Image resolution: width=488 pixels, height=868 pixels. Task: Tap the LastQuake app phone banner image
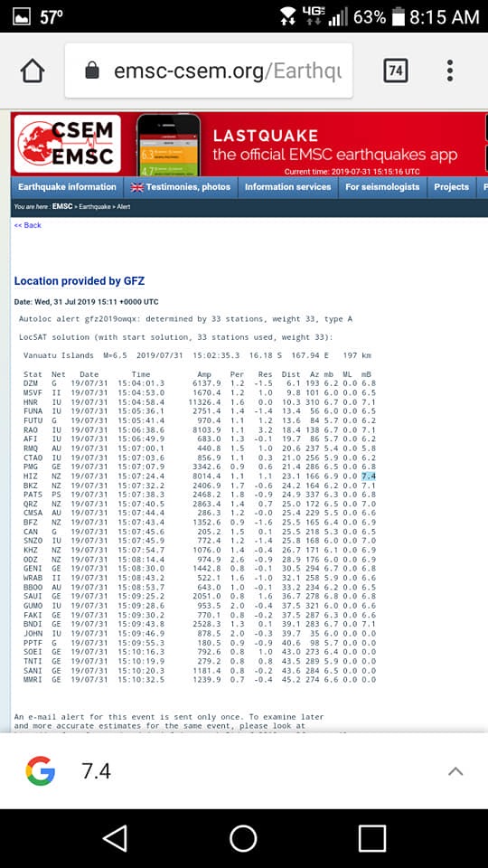tap(169, 145)
